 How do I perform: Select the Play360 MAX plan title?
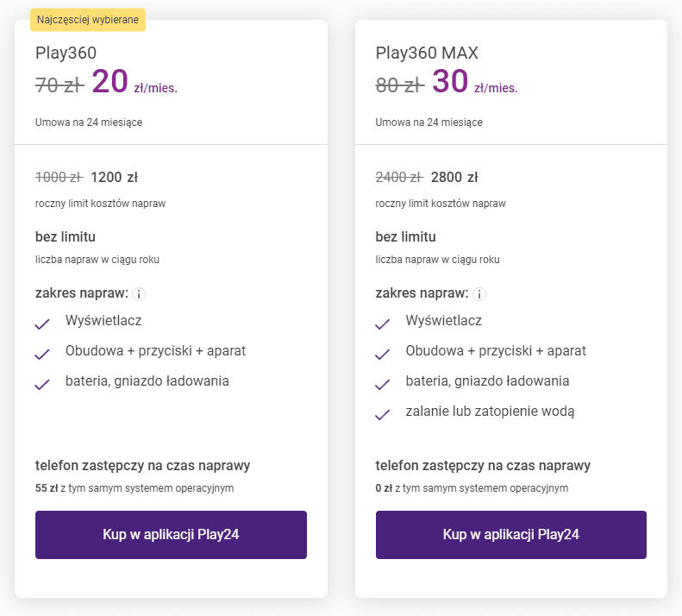427,53
